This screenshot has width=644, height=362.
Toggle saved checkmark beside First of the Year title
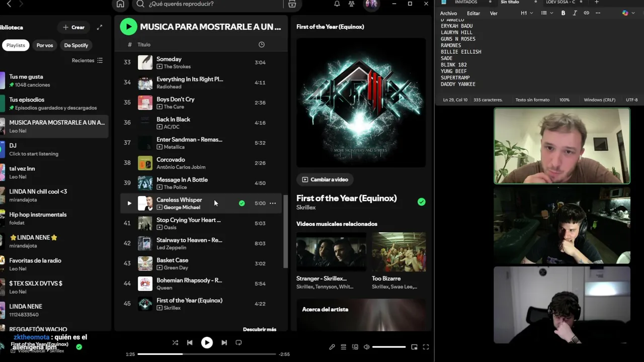422,202
